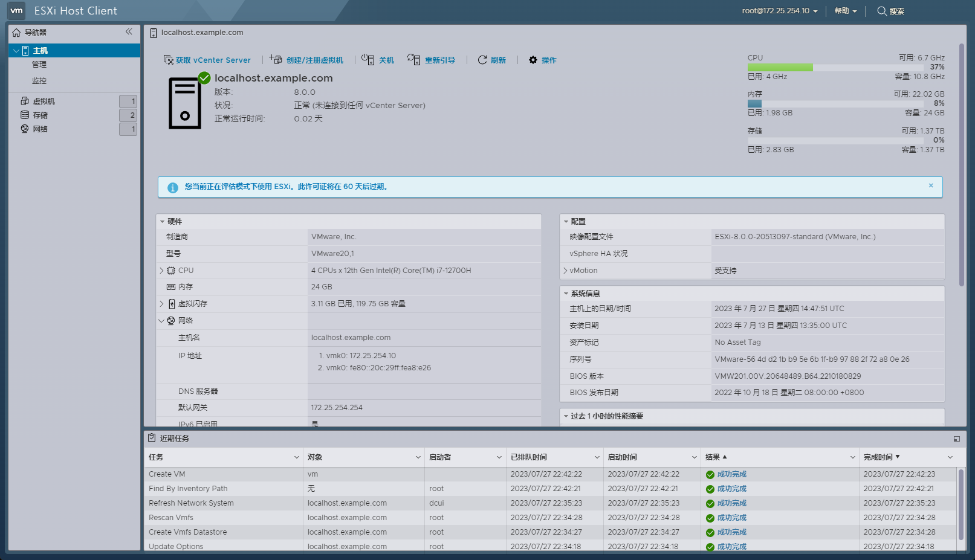Viewport: 975px width, 560px height.
Task: Collapse the Network hardware row
Action: coord(161,321)
